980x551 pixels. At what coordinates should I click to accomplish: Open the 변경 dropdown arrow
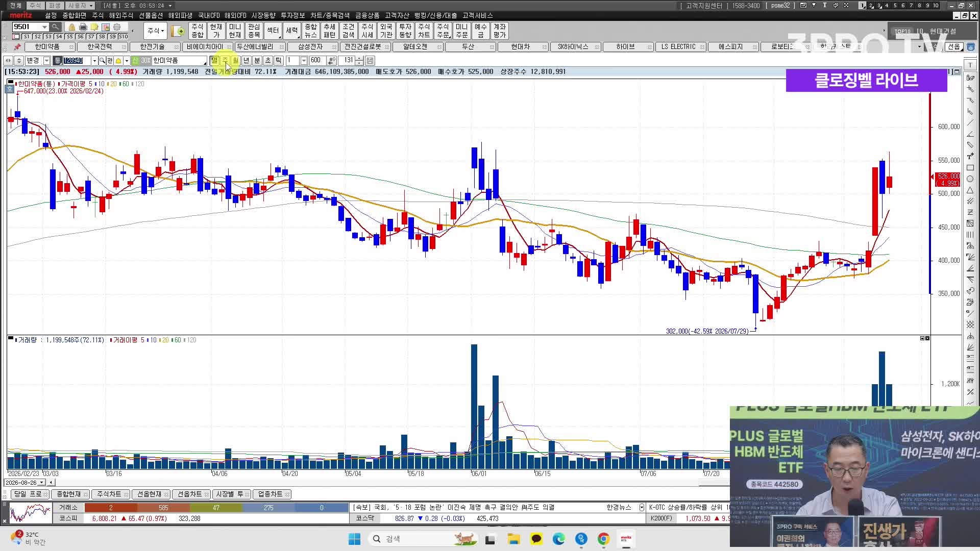[x=46, y=61]
